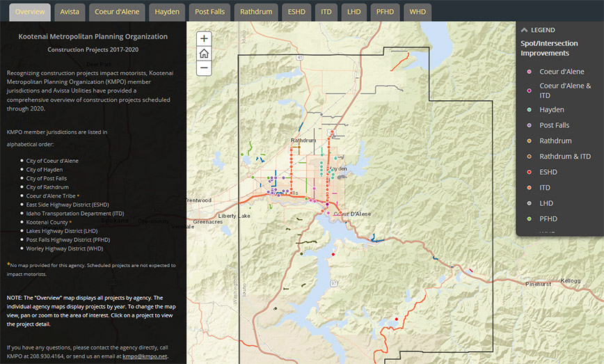
Task: Click ESHD legend red dot
Action: 530,172
